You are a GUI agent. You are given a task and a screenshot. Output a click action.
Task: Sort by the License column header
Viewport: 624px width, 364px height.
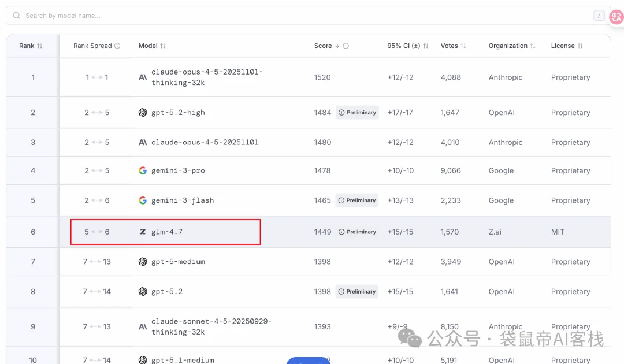[567, 46]
